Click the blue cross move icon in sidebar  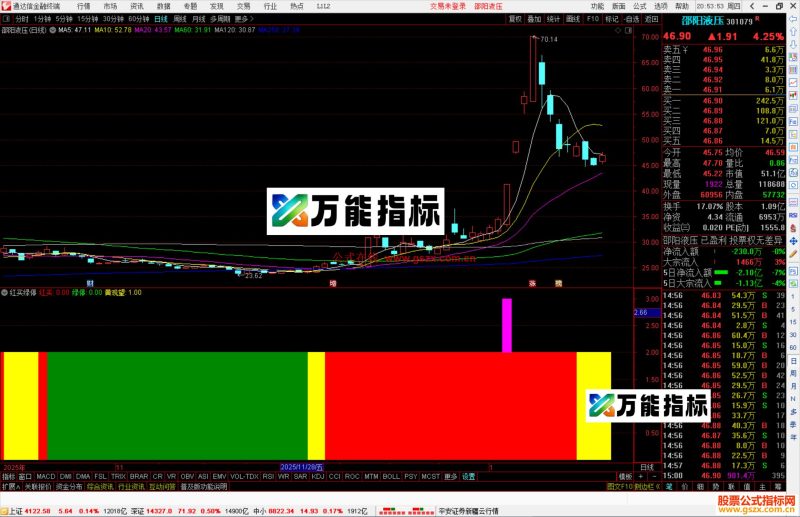pyautogui.click(x=793, y=241)
